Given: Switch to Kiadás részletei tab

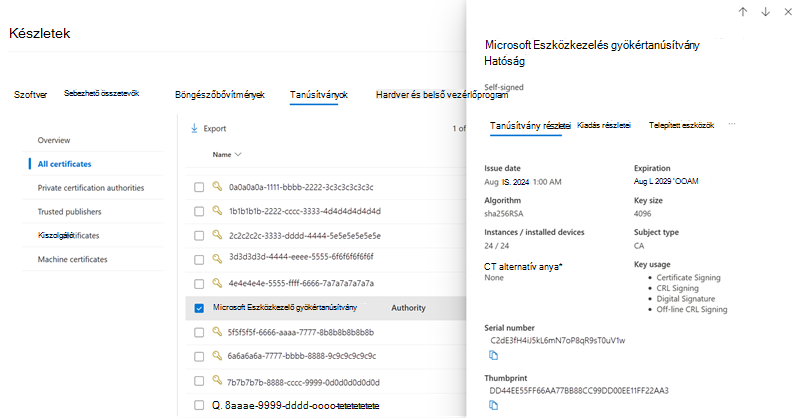Looking at the screenshot, I should point(604,125).
